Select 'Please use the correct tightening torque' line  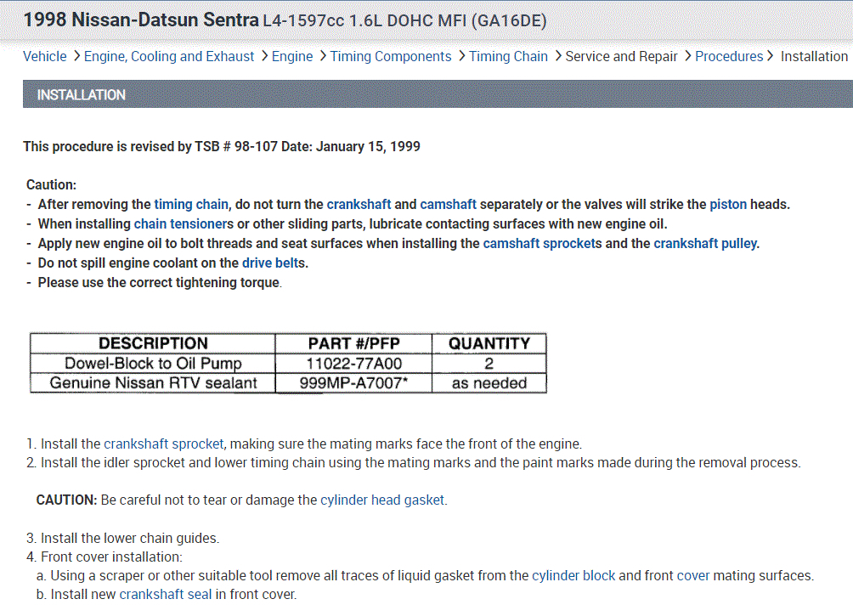click(160, 283)
